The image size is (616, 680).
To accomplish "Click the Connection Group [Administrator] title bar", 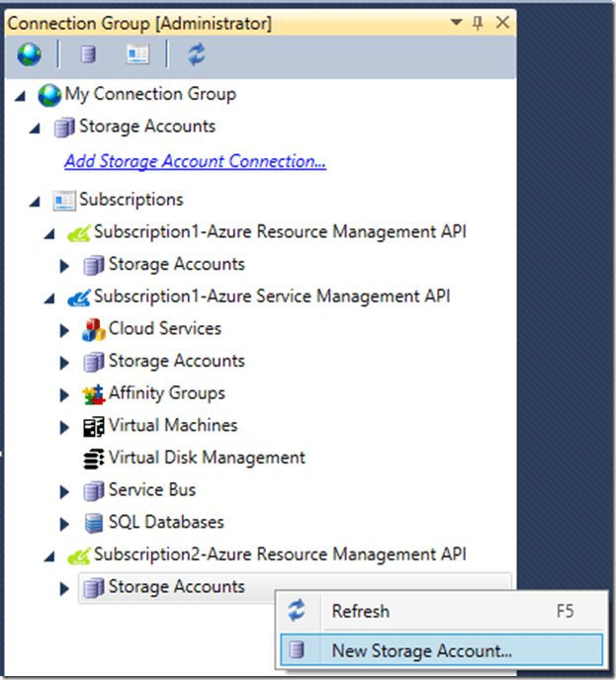I will (260, 23).
